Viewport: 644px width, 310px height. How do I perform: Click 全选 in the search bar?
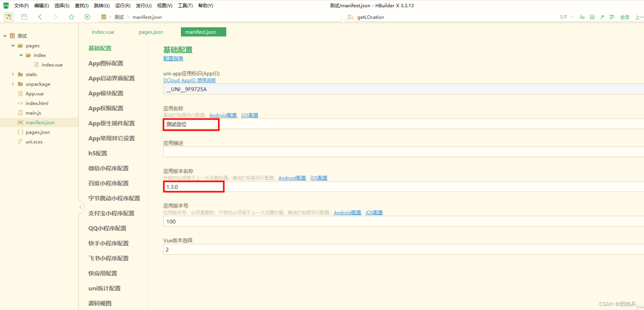tap(625, 17)
